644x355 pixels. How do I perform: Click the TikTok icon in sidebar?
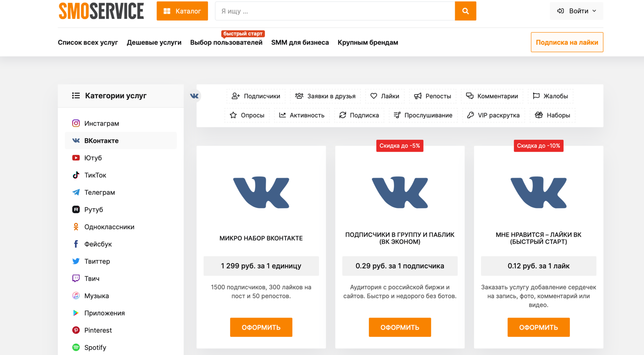[76, 175]
